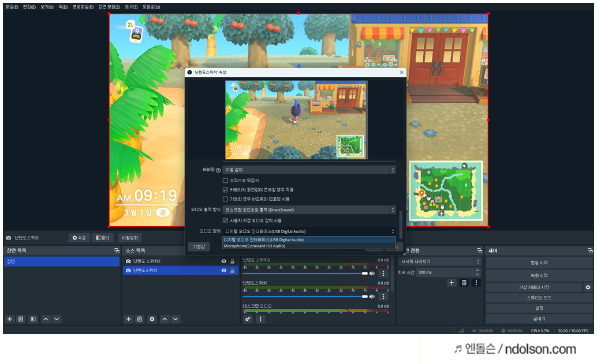Image resolution: width=597 pixels, height=364 pixels.
Task: Open audio mixer menu three-dot icon at bottom
Action: pyautogui.click(x=260, y=319)
